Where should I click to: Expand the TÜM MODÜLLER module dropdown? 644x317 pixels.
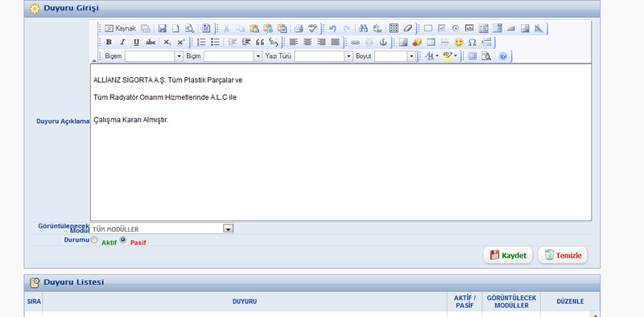(228, 228)
